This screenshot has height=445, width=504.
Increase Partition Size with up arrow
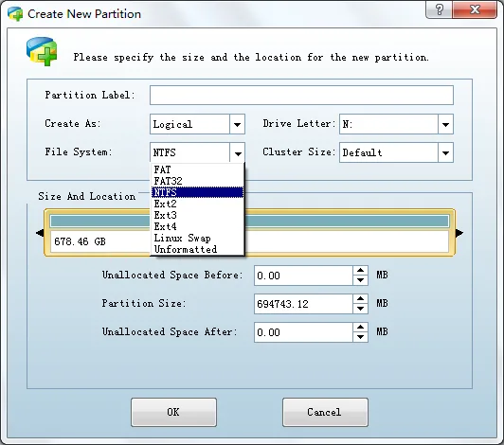(360, 299)
